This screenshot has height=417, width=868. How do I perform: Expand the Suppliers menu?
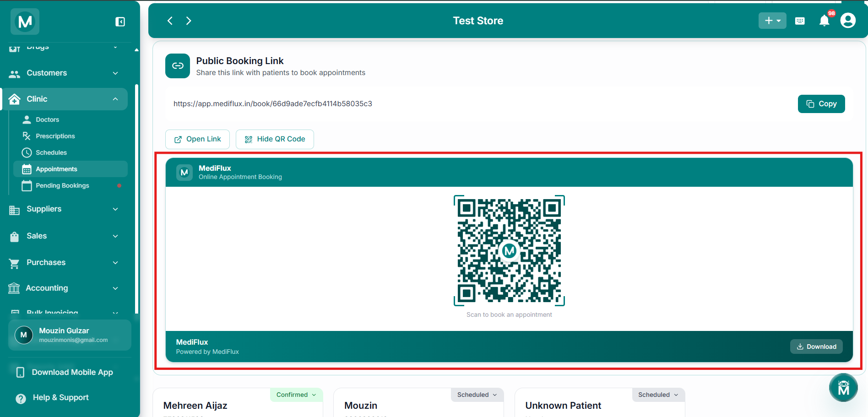(x=64, y=209)
